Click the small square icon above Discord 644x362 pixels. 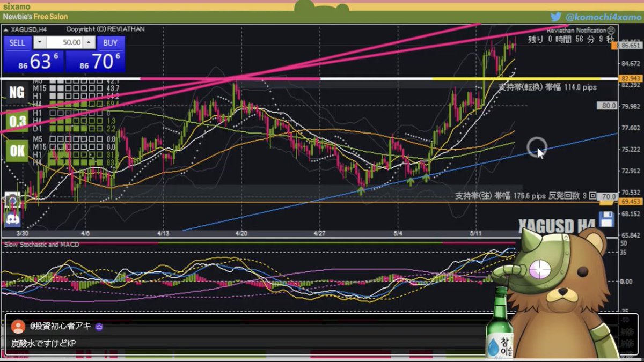(12, 201)
